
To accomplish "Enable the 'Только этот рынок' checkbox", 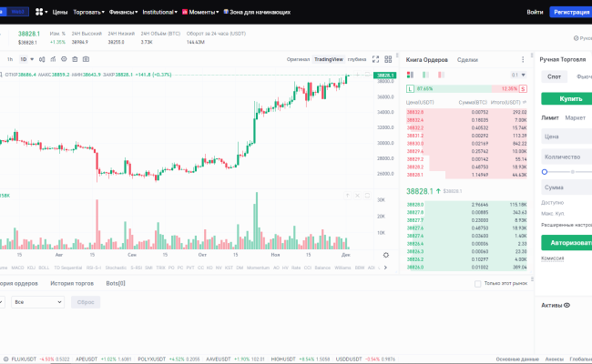I will (478, 284).
